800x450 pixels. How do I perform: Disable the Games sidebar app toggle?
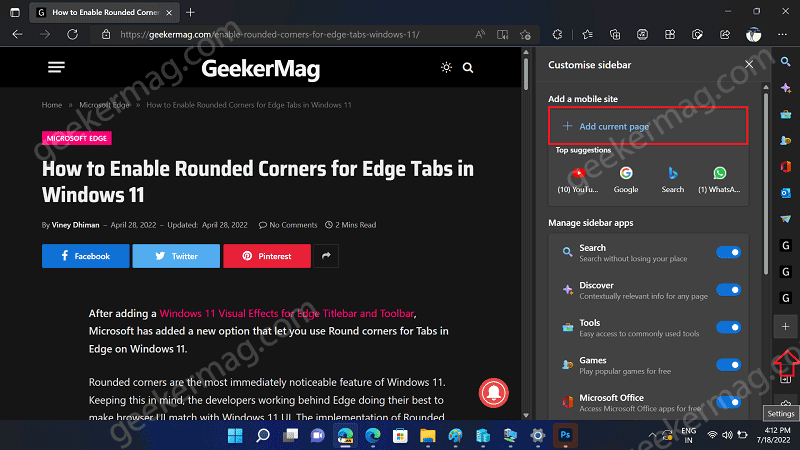pyautogui.click(x=728, y=365)
